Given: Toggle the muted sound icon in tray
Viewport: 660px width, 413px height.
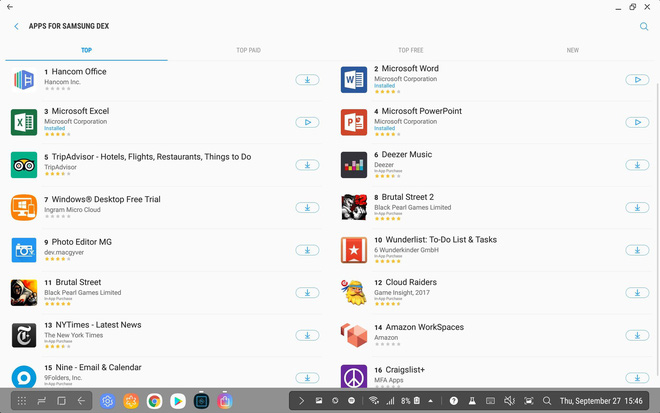Looking at the screenshot, I should (509, 401).
